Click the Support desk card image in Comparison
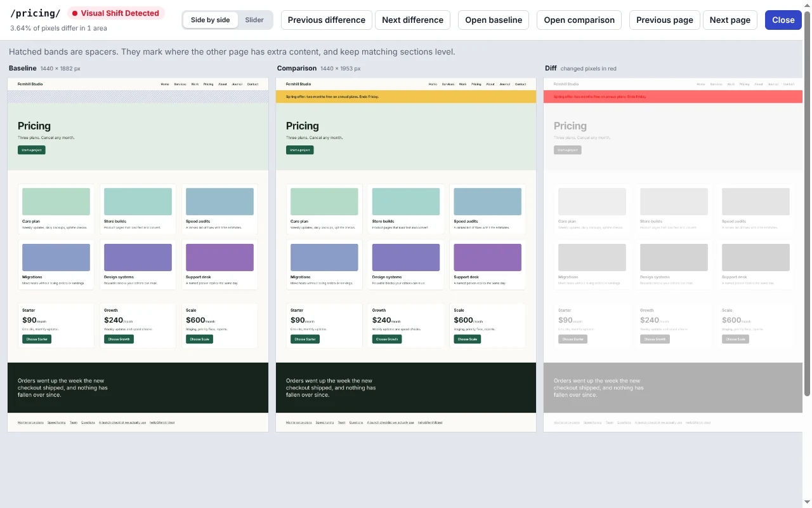 coord(488,257)
